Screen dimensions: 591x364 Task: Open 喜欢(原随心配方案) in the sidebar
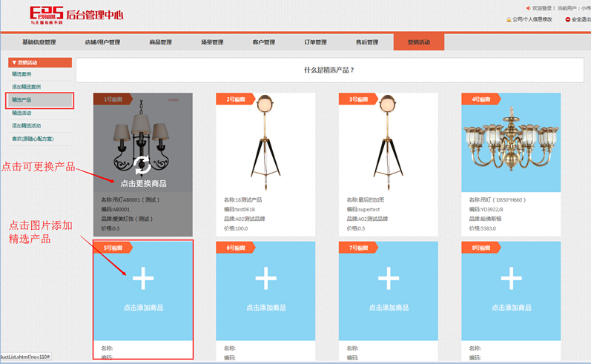(x=33, y=139)
